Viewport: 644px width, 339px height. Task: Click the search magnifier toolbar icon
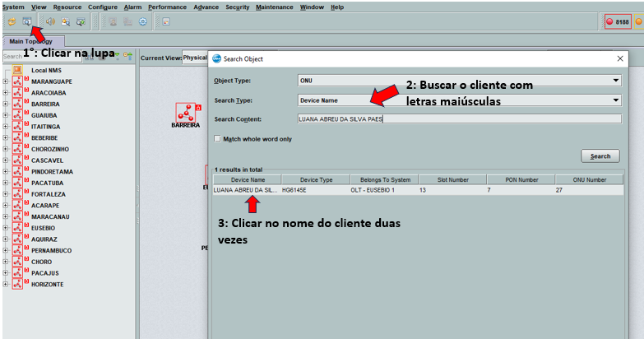[26, 21]
